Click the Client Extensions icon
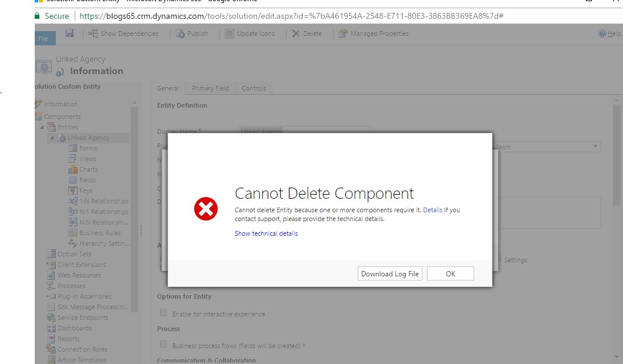This screenshot has width=623, height=364. [x=51, y=265]
